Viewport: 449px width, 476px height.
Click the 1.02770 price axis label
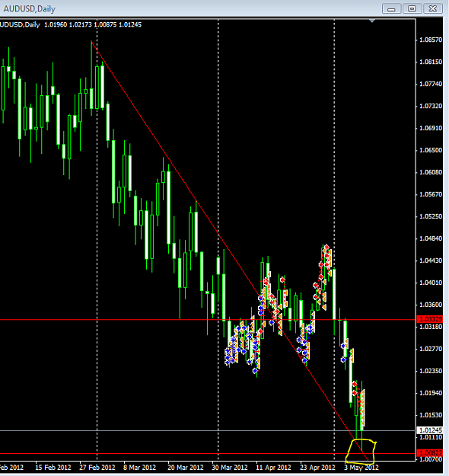431,349
